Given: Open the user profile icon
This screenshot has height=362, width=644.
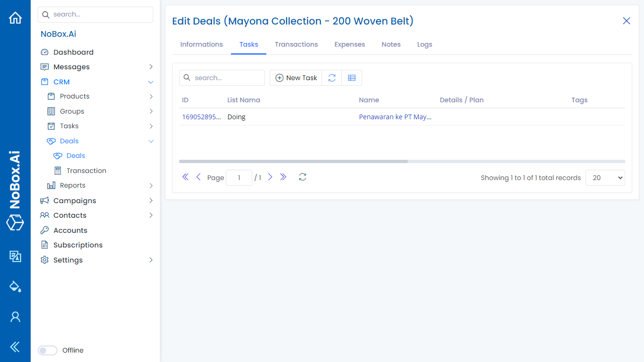Looking at the screenshot, I should 15,317.
